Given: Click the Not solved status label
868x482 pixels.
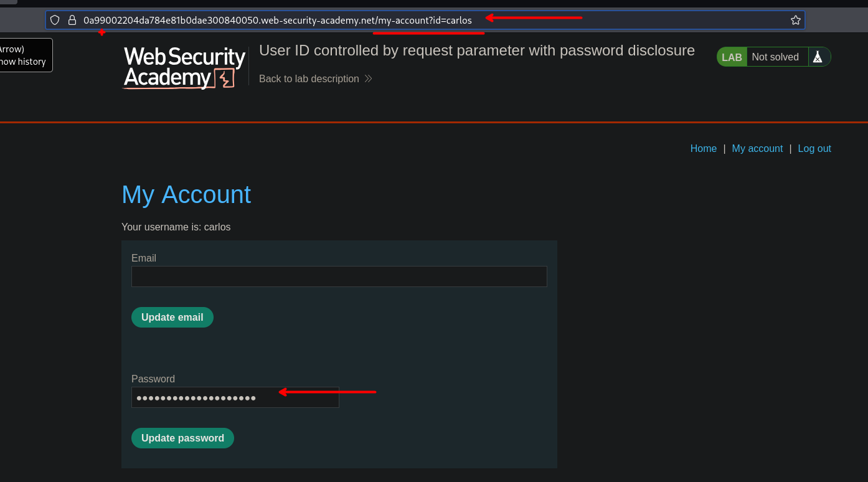Looking at the screenshot, I should pyautogui.click(x=775, y=57).
